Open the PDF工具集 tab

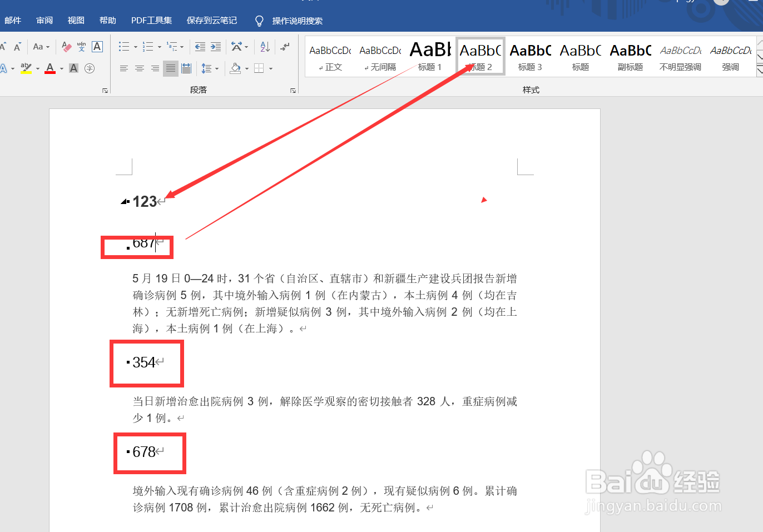pyautogui.click(x=151, y=21)
